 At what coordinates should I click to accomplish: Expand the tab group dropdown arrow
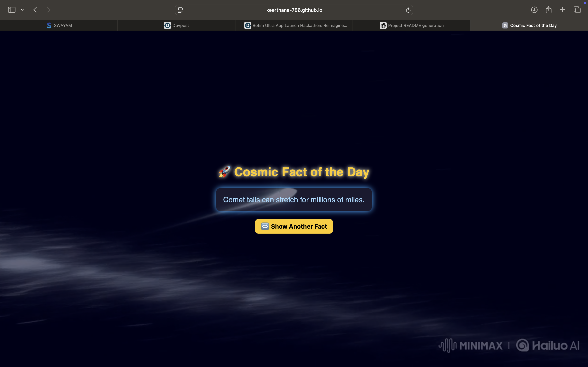pyautogui.click(x=22, y=10)
